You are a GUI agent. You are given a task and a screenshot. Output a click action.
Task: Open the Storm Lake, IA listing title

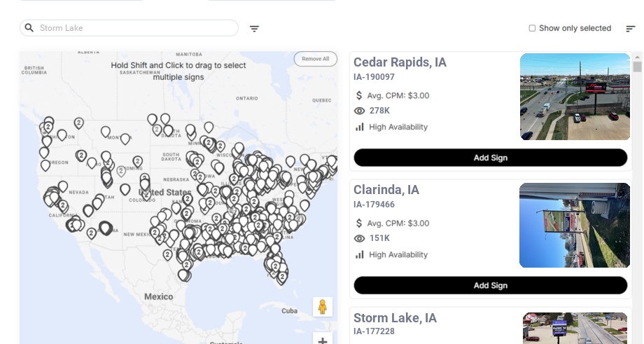click(x=395, y=318)
